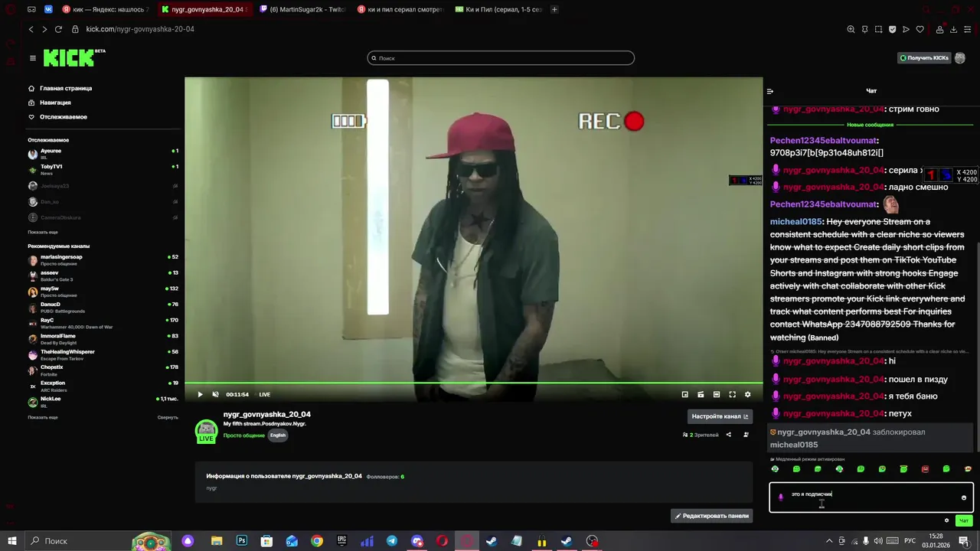Open the ad blocker shield icon
980x551 pixels.
(892, 29)
